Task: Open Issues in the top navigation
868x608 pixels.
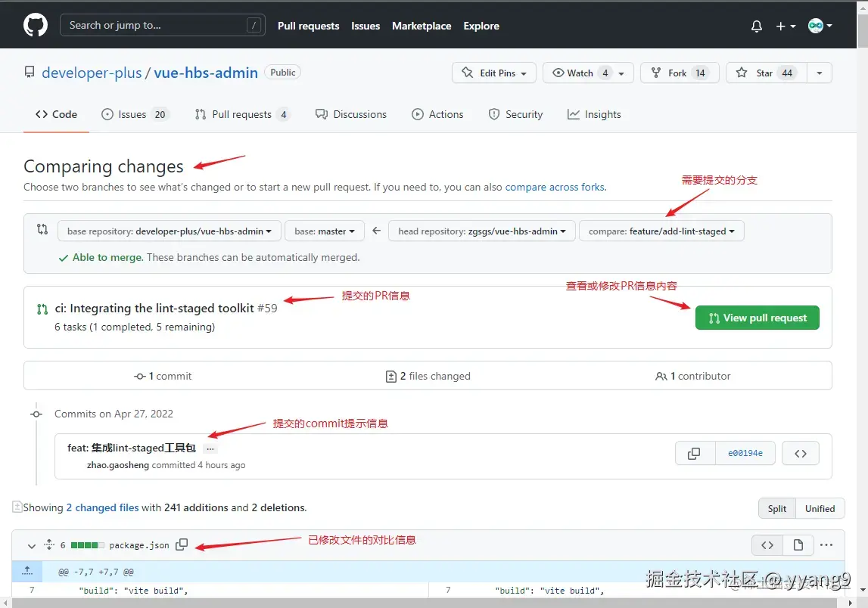Action: tap(366, 26)
